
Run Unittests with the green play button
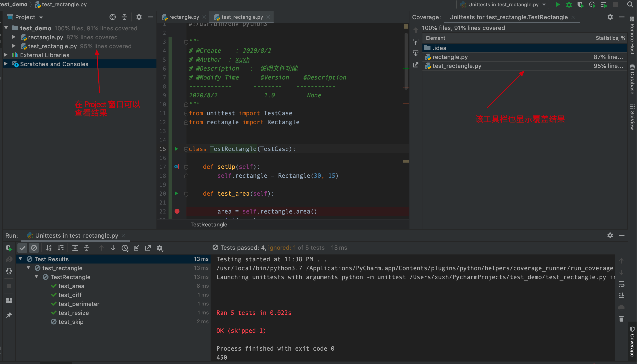(x=557, y=4)
